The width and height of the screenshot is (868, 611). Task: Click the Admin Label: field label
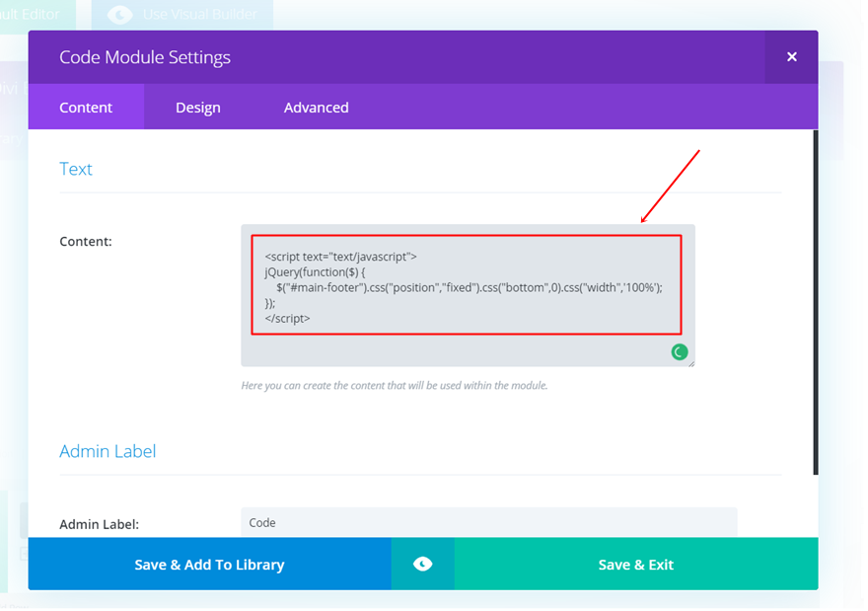click(x=99, y=524)
